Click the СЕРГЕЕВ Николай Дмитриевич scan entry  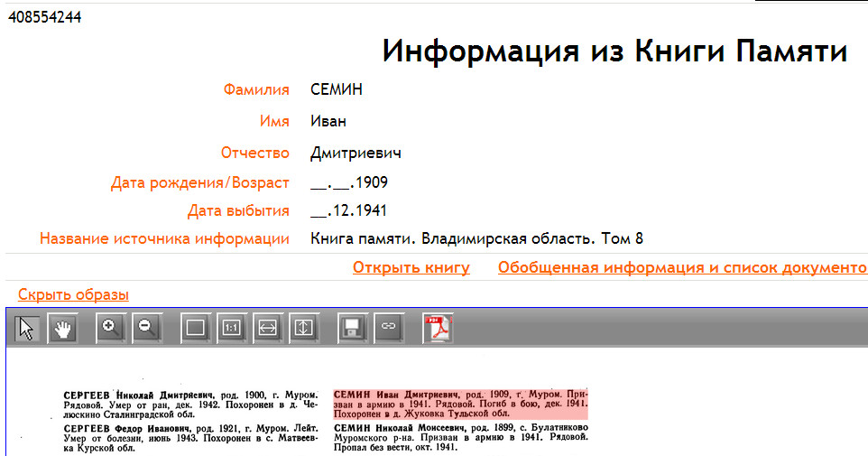[190, 404]
